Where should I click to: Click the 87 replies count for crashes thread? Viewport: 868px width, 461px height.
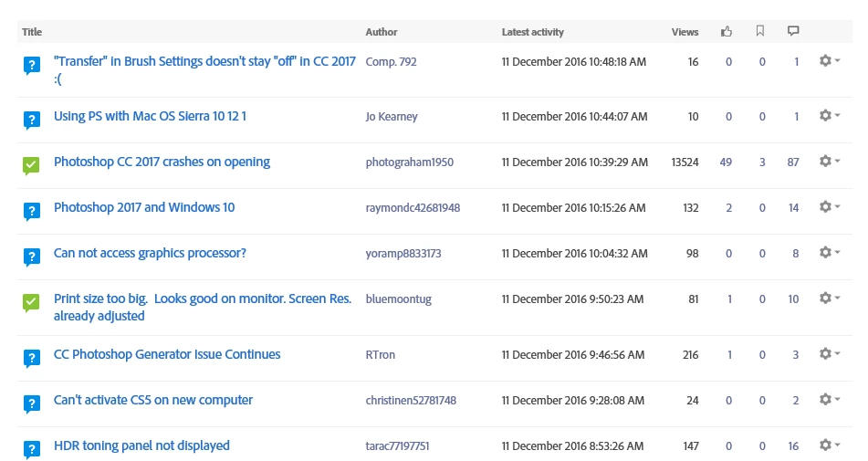point(793,162)
